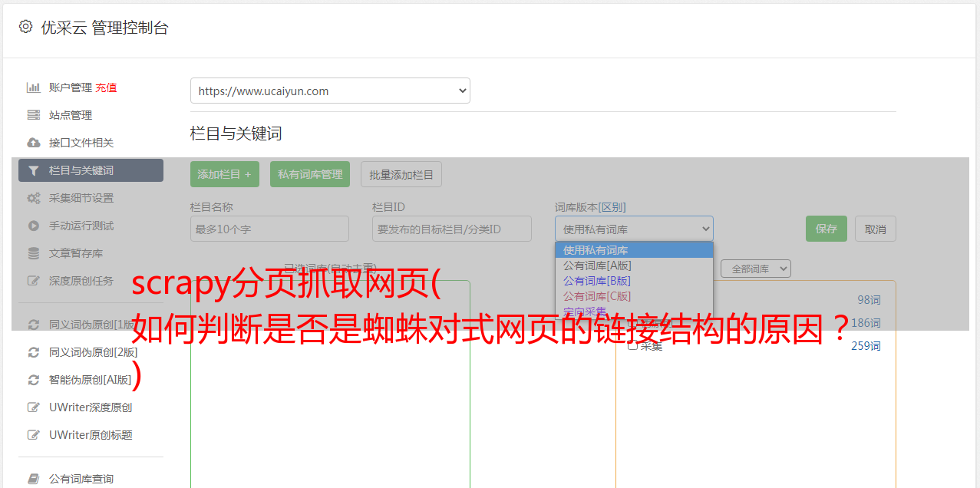980x488 pixels.
Task: Choose 公有词库[C版] from the dropdown list
Action: point(634,296)
